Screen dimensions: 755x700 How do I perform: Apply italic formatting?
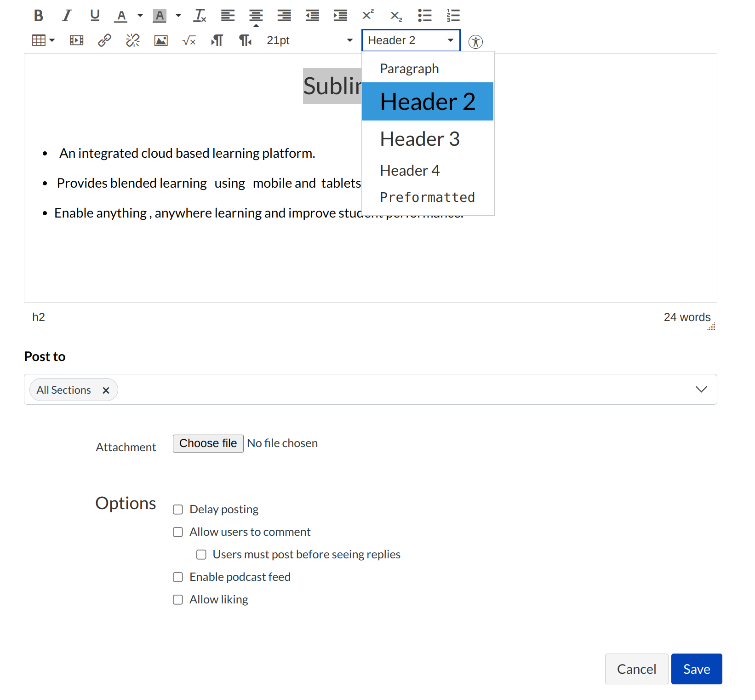pyautogui.click(x=67, y=15)
